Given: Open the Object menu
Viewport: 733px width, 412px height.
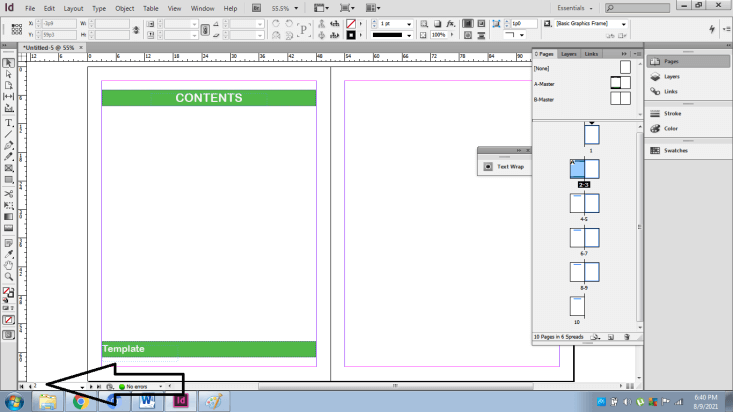Looking at the screenshot, I should coord(124,8).
